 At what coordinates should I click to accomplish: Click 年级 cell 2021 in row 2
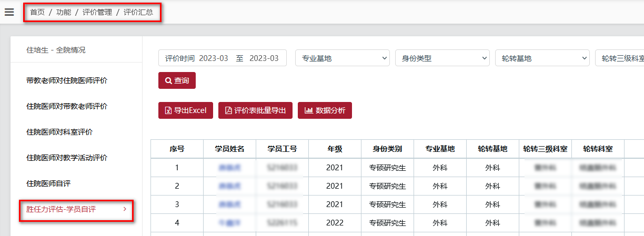pyautogui.click(x=335, y=186)
